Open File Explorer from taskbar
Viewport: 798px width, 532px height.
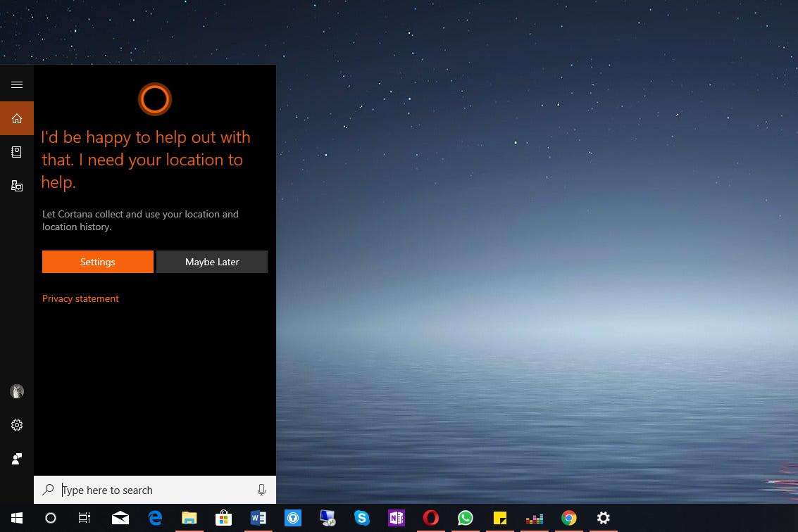click(x=189, y=518)
